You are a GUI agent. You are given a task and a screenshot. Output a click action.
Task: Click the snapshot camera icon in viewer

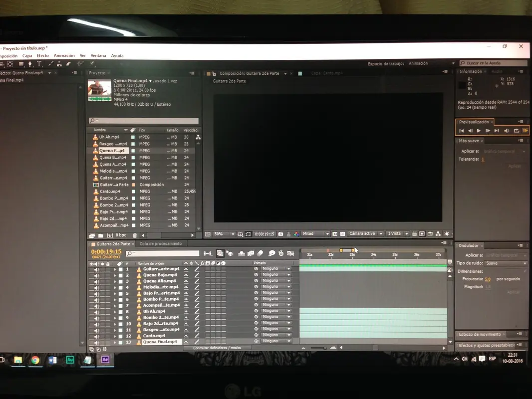point(280,234)
